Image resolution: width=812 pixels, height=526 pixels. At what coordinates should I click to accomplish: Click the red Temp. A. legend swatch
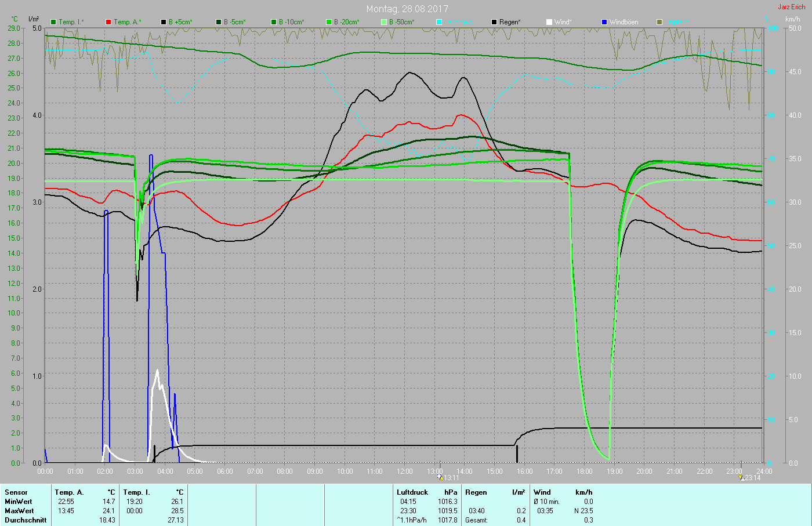pyautogui.click(x=108, y=22)
